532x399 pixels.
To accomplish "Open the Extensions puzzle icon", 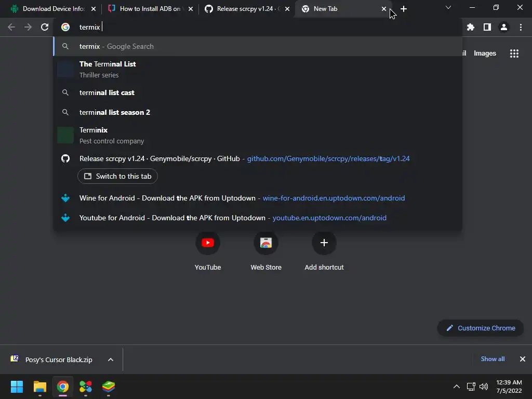I will tap(471, 27).
